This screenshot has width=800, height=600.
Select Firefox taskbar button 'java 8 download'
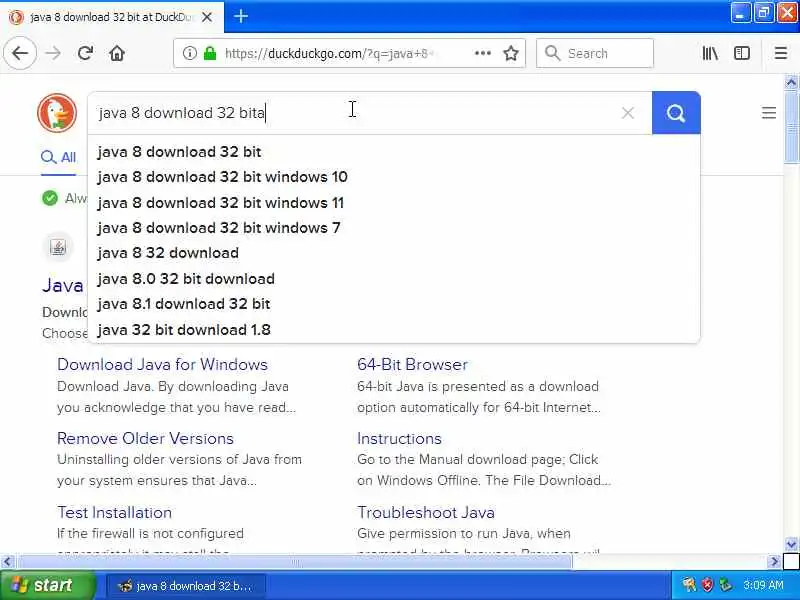click(186, 586)
